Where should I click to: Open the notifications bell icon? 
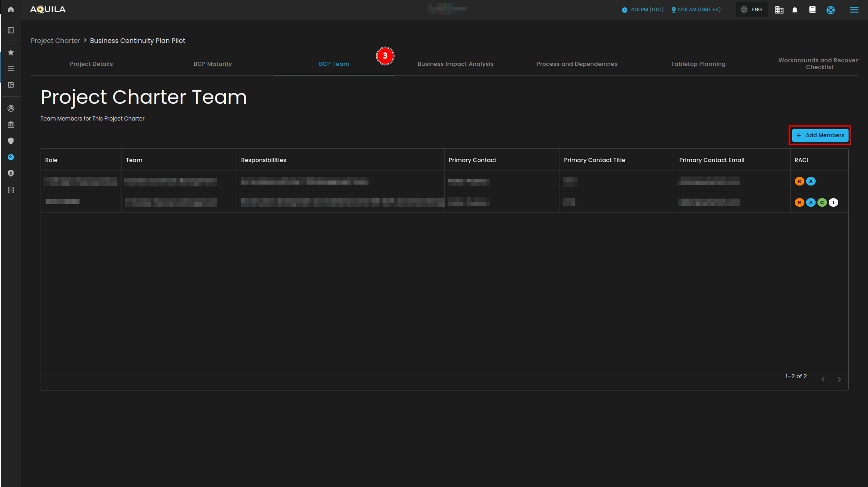click(x=795, y=10)
